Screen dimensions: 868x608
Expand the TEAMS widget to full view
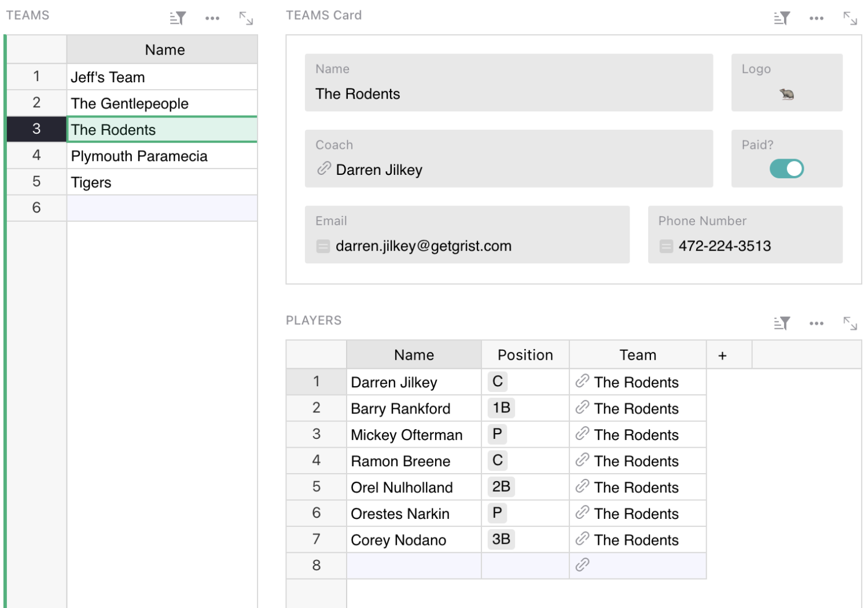pyautogui.click(x=246, y=19)
